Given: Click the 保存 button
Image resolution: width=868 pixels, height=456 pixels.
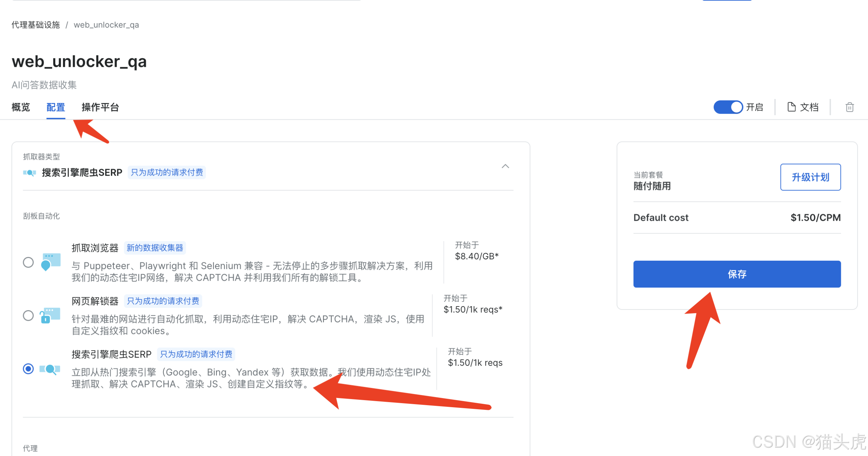Looking at the screenshot, I should click(737, 274).
